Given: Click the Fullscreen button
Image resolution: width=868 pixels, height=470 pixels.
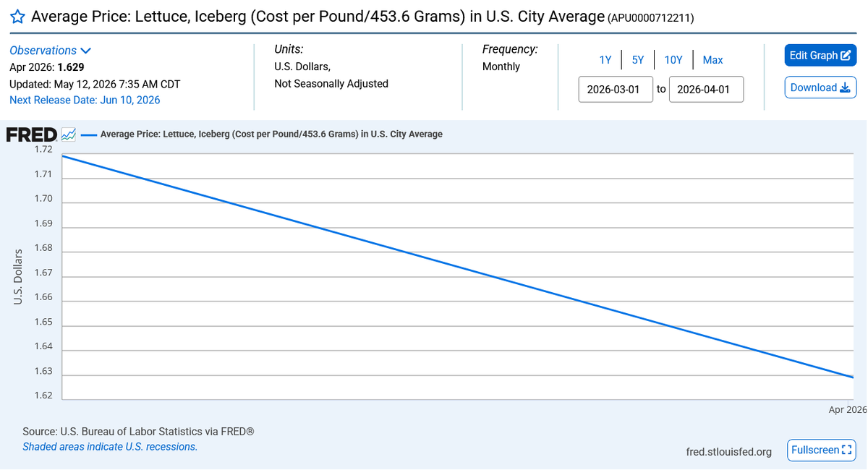Looking at the screenshot, I should (x=821, y=450).
